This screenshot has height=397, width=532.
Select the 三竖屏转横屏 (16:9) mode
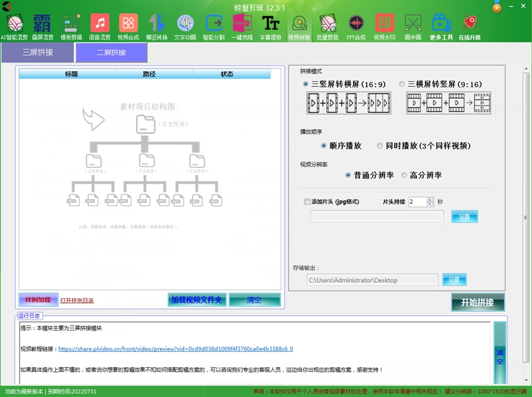pos(304,83)
